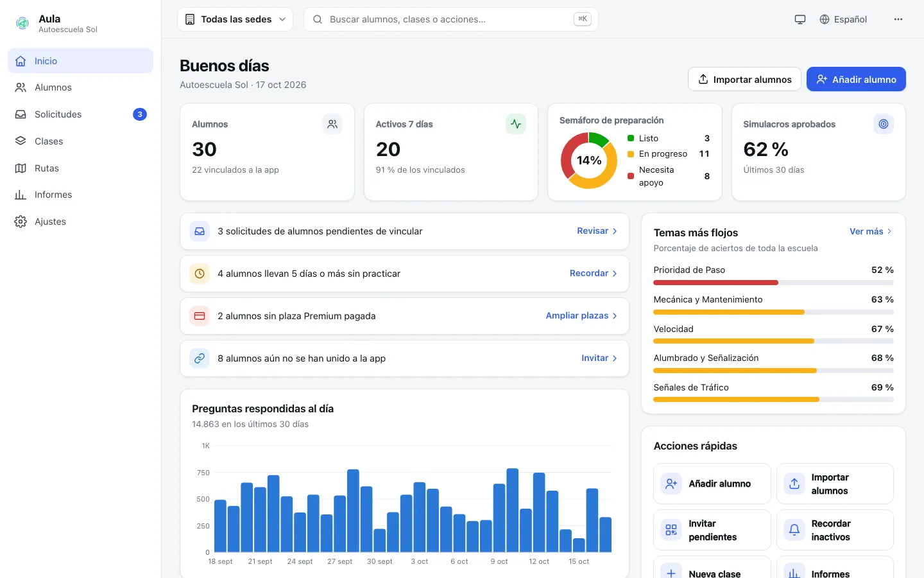Image resolution: width=924 pixels, height=578 pixels.
Task: Click the 'Necesita apoyo' legend entry
Action: tap(669, 176)
